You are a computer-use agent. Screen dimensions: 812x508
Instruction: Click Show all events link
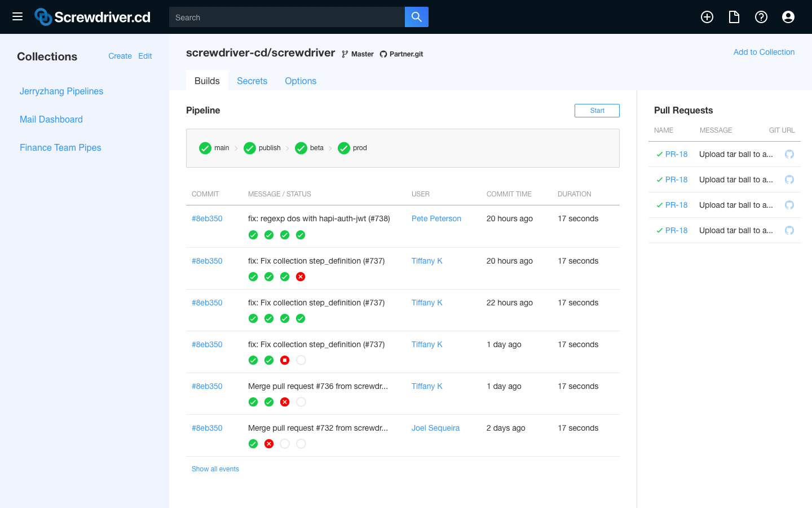(x=215, y=469)
